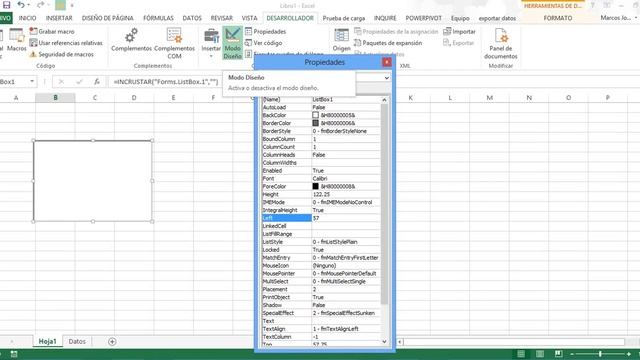Open the REVISAR tab
The width and height of the screenshot is (640, 360).
[222, 18]
